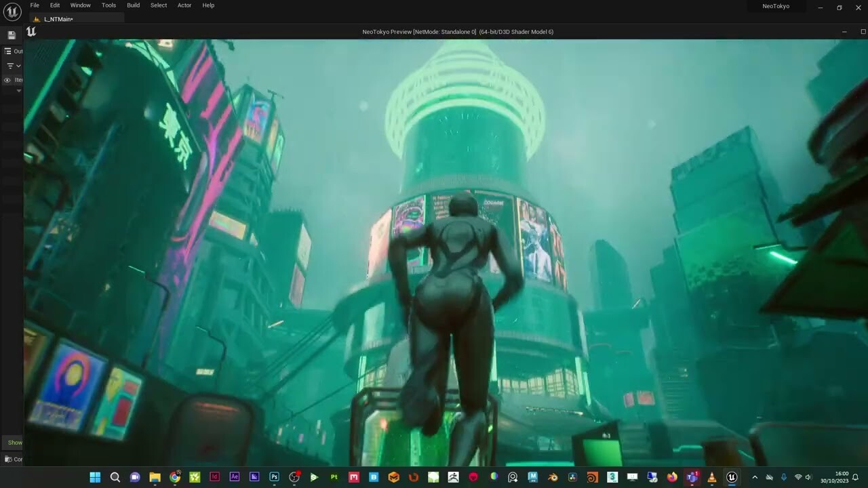
Task: Open Firefox from the taskbar
Action: coord(672,477)
